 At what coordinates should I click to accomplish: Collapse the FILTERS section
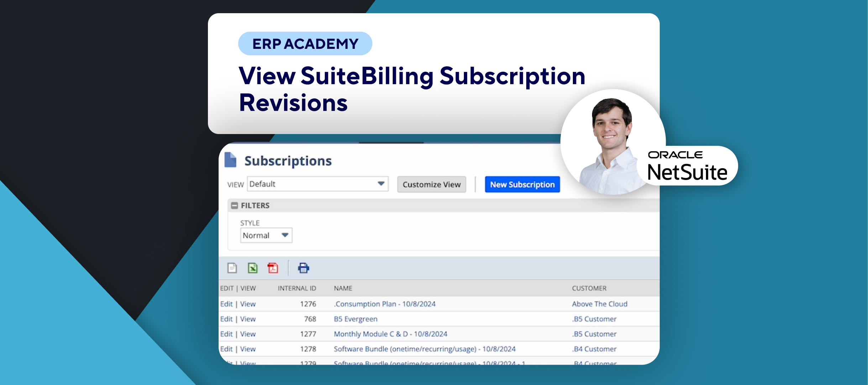[x=234, y=205]
